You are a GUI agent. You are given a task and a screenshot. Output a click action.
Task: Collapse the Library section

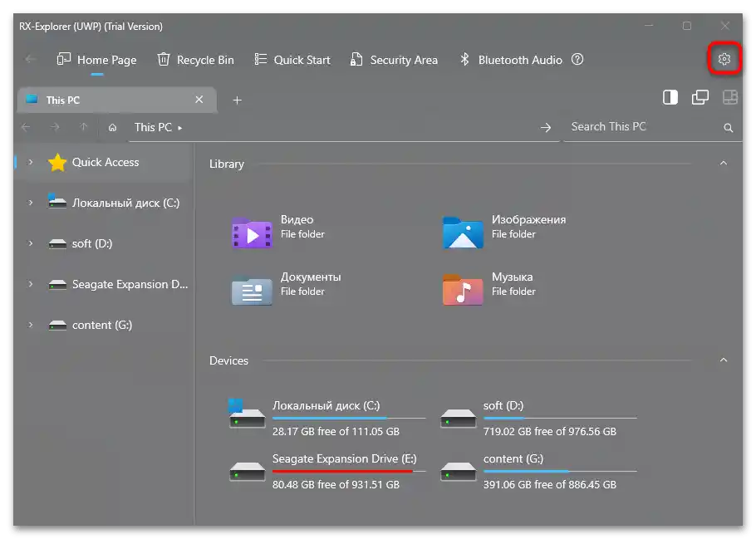[722, 164]
